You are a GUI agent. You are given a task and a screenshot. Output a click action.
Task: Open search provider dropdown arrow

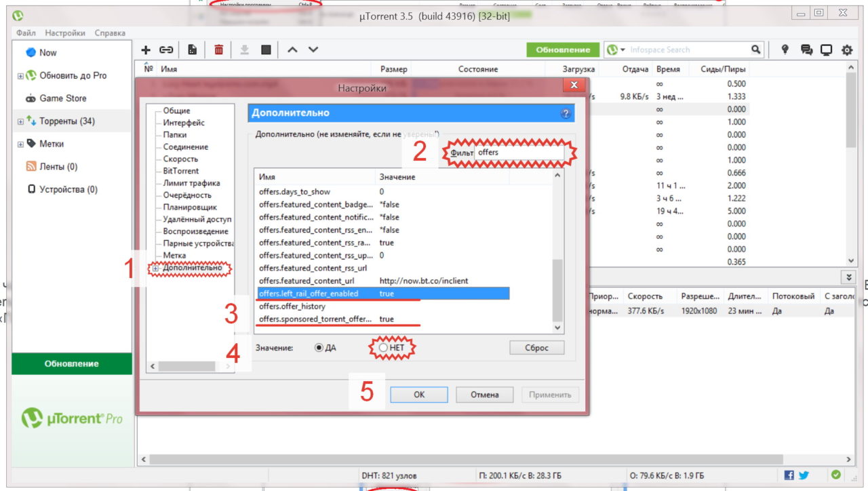[623, 50]
